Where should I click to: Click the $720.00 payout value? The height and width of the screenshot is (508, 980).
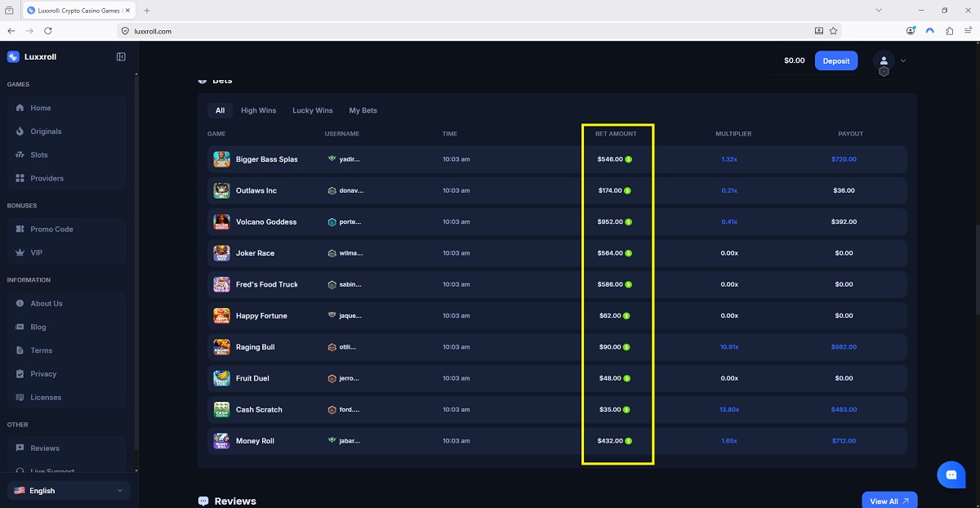[844, 159]
